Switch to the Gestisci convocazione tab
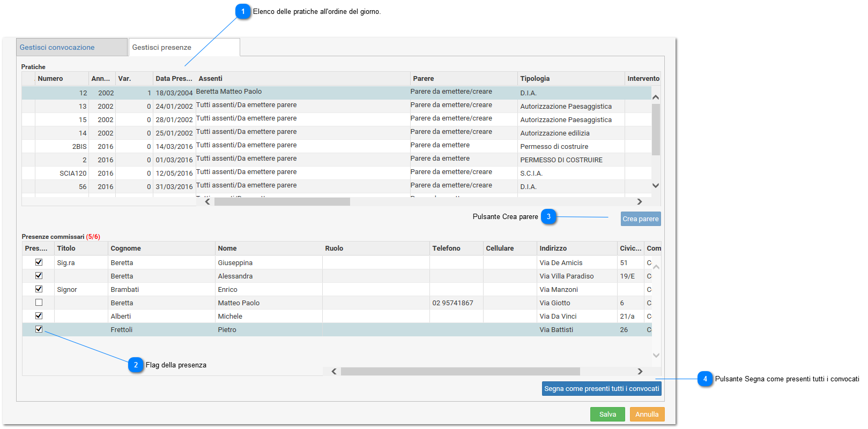Screen dimensions: 868x429 coord(72,47)
